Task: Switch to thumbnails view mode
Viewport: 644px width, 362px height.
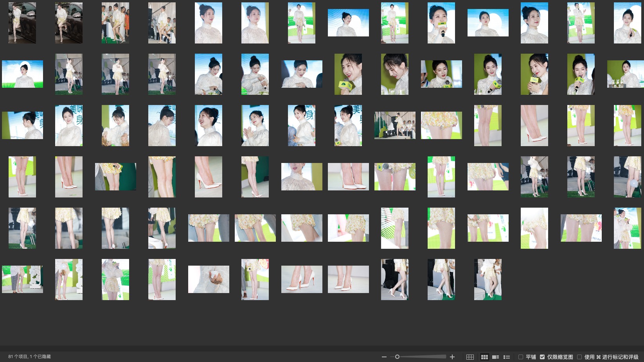Action: [484, 357]
